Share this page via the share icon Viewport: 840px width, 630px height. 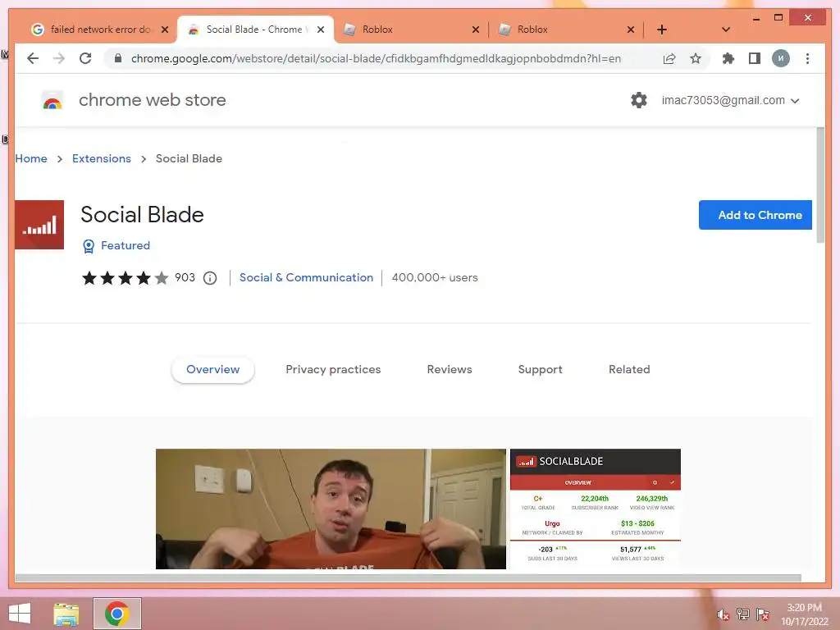(669, 58)
